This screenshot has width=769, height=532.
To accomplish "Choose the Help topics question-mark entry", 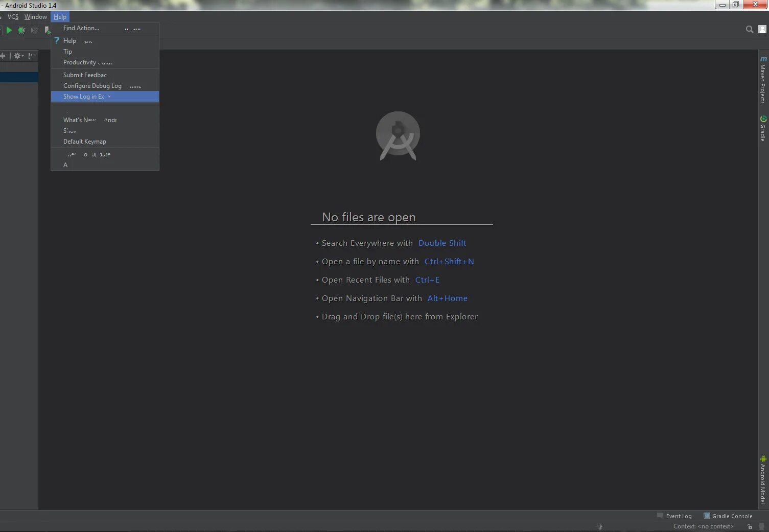I will (105, 41).
